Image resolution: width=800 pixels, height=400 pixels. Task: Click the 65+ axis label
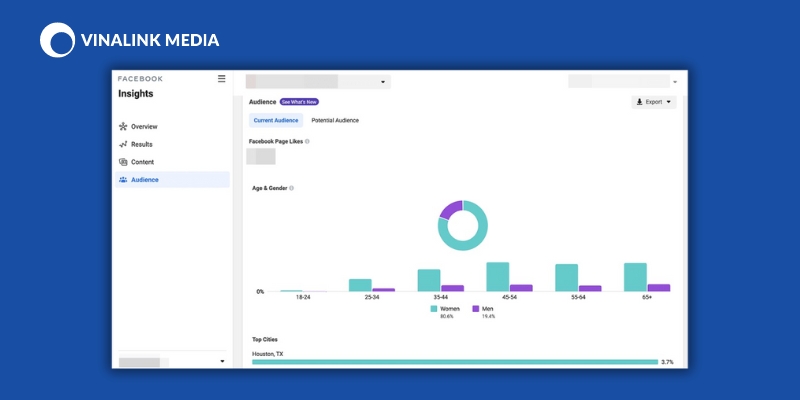647,297
